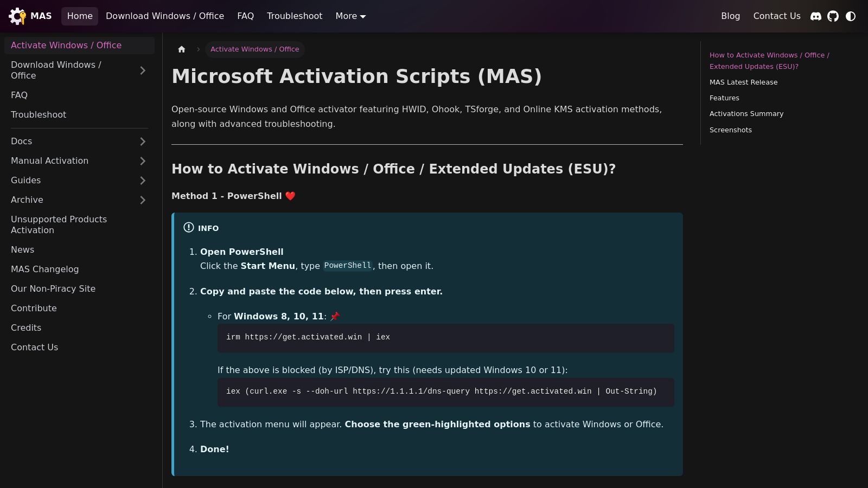Open the Blog link in navbar
This screenshot has height=488, width=868.
pos(730,16)
